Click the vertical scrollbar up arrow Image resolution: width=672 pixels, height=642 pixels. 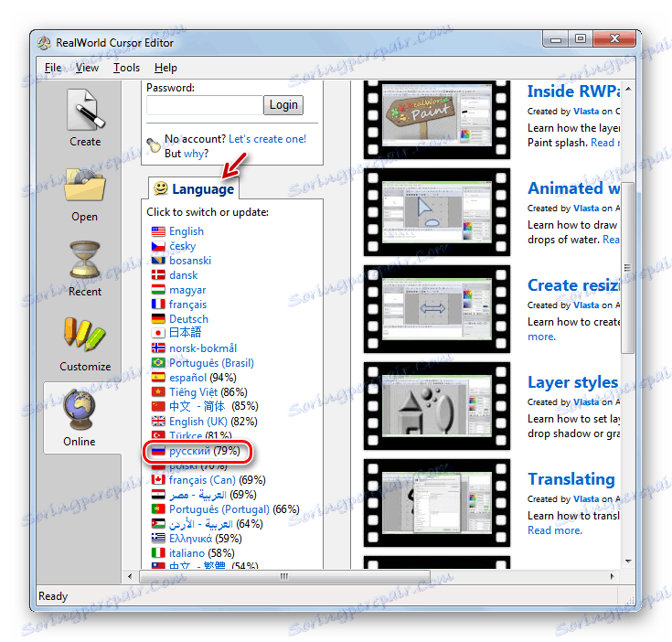pos(628,89)
